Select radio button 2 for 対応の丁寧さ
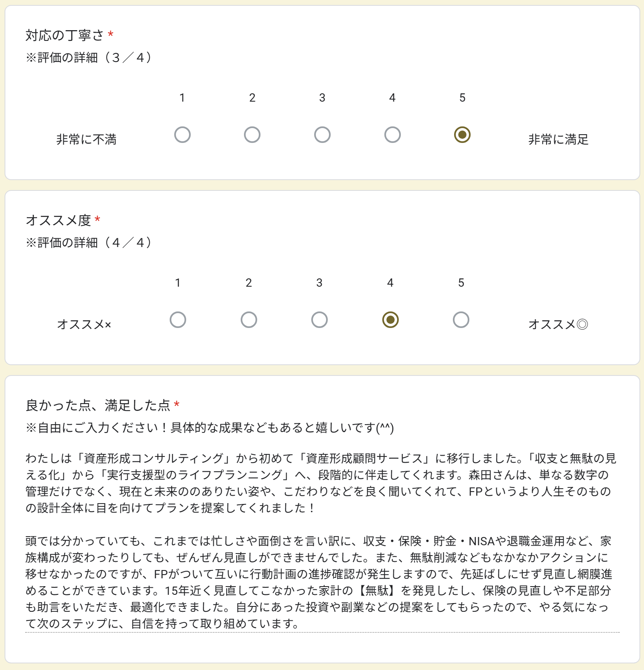 pyautogui.click(x=252, y=135)
